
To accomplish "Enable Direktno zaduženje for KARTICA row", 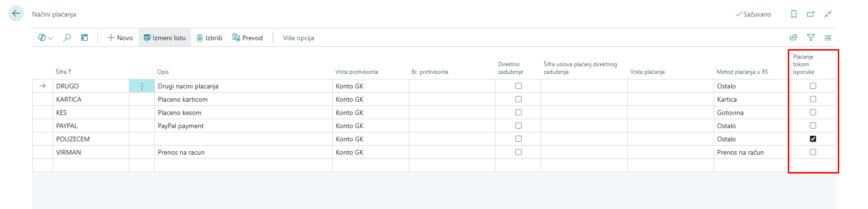I will click(x=518, y=99).
